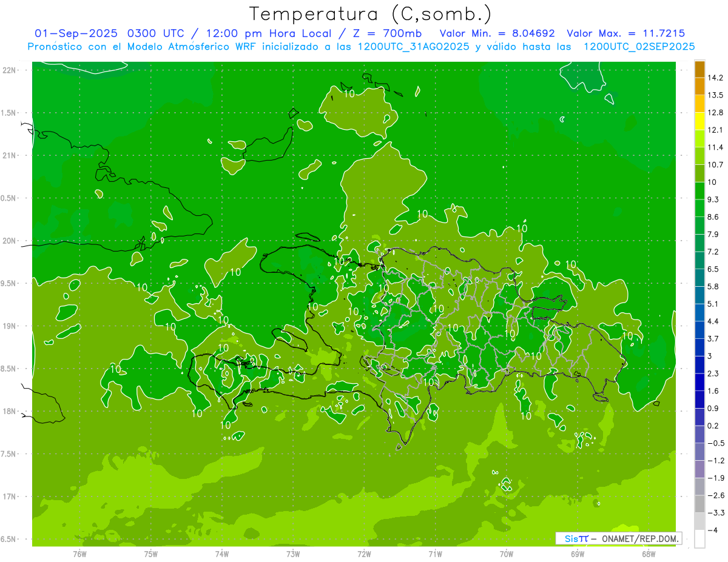Image resolution: width=728 pixels, height=562 pixels.
Task: Click the 7.9 colorbar value
Action: click(713, 235)
